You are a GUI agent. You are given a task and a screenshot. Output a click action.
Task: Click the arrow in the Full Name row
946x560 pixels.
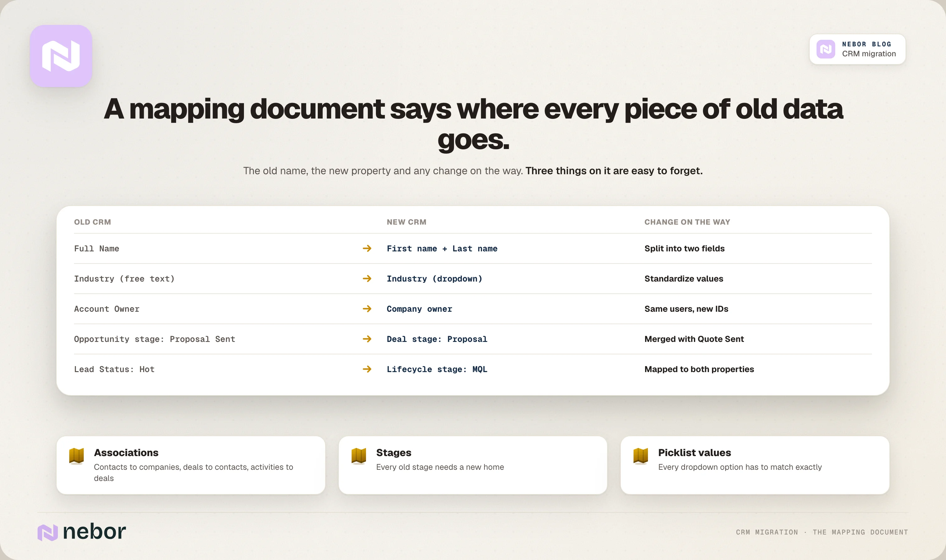[x=367, y=248]
